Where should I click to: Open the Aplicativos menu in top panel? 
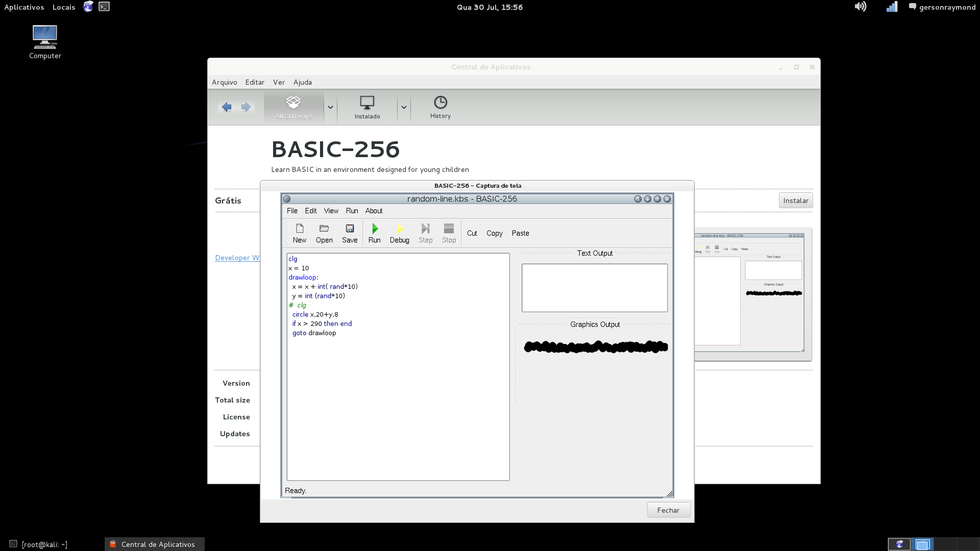point(24,7)
